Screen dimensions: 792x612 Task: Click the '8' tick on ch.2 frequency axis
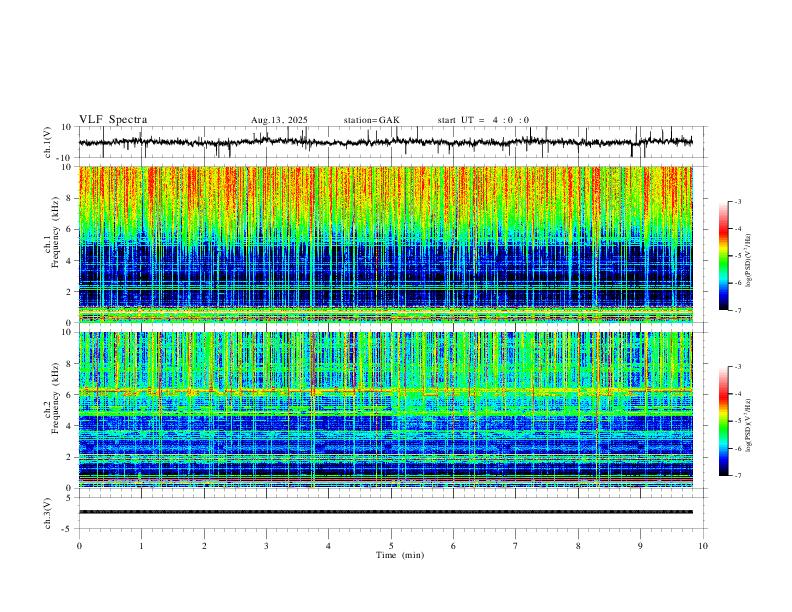(x=69, y=364)
